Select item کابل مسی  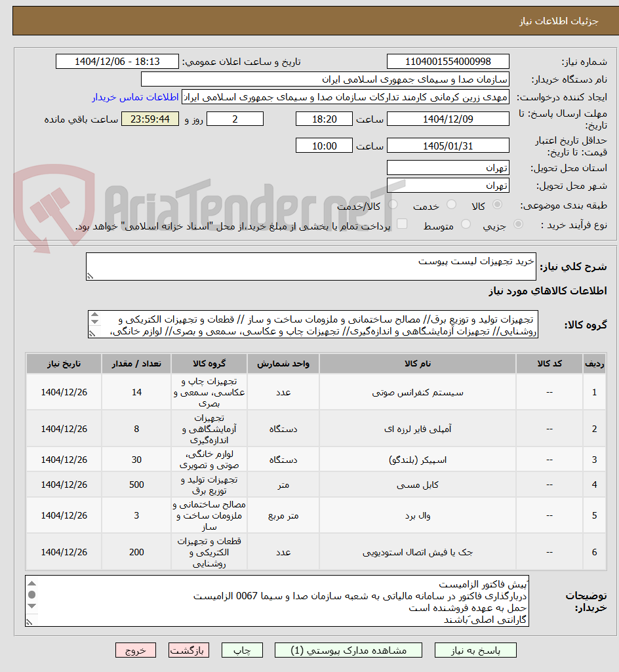coord(418,484)
